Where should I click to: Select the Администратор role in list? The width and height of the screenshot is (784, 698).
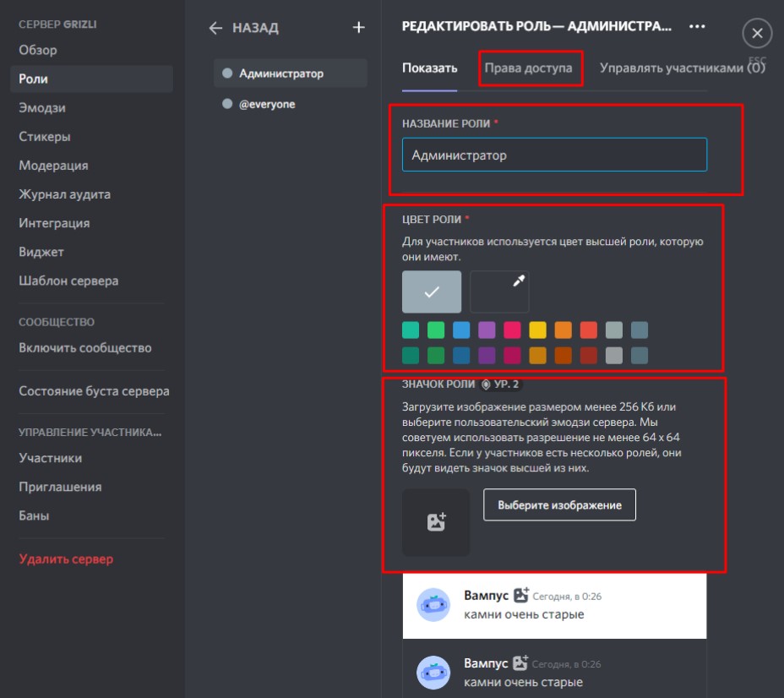point(280,74)
